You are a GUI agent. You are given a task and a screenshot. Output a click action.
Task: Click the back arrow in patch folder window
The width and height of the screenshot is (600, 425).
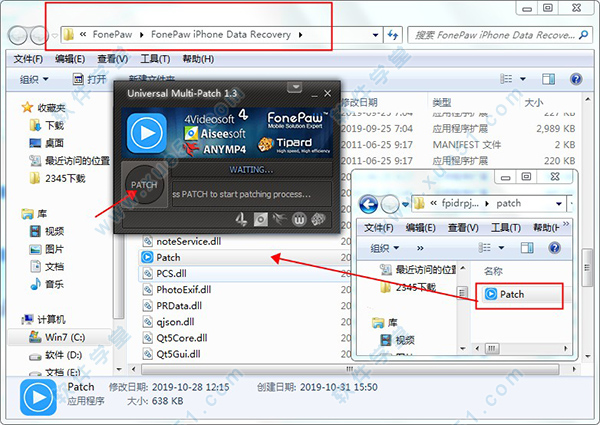368,205
